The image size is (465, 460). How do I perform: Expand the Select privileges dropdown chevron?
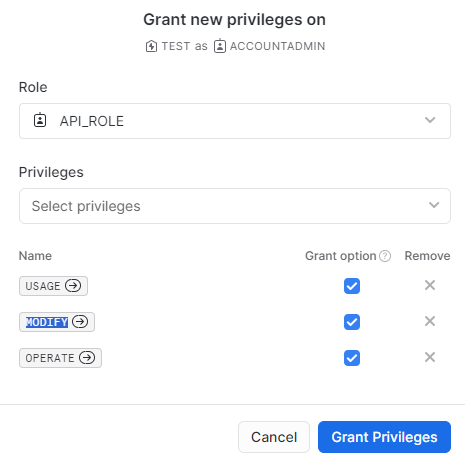point(434,205)
